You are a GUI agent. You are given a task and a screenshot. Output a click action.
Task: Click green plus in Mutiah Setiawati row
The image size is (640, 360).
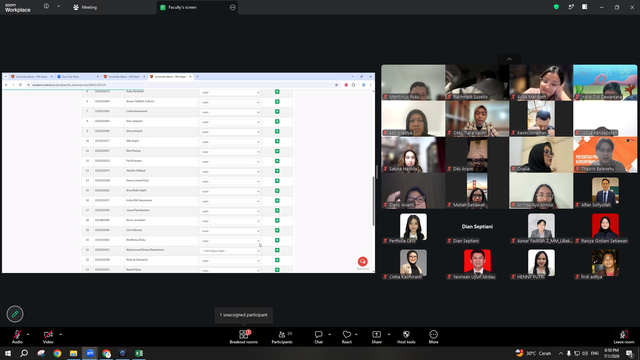[277, 260]
